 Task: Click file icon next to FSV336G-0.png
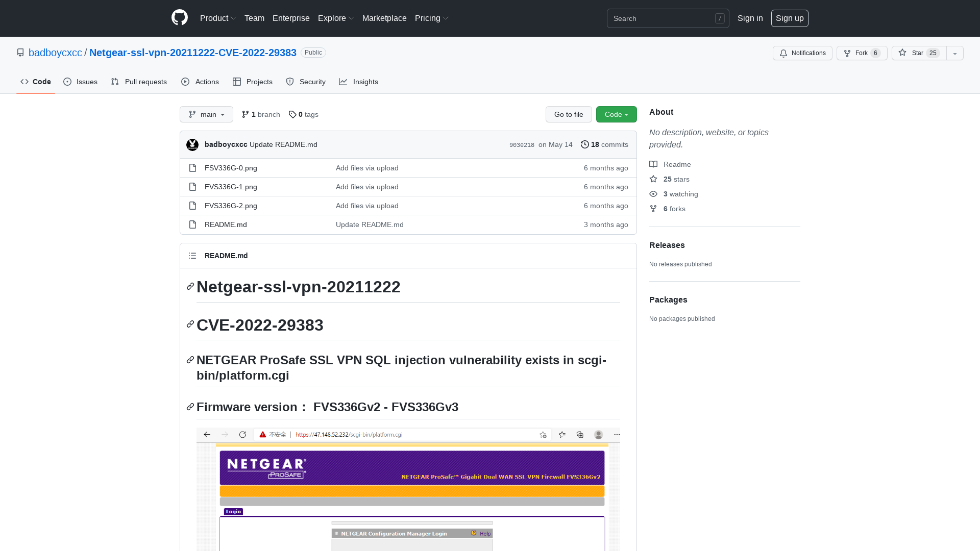point(192,168)
